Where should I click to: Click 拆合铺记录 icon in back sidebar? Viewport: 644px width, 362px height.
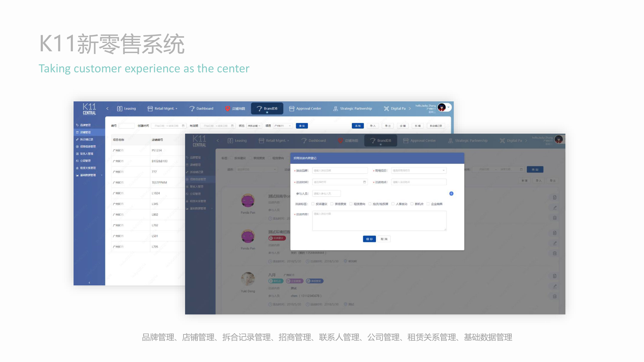click(77, 139)
